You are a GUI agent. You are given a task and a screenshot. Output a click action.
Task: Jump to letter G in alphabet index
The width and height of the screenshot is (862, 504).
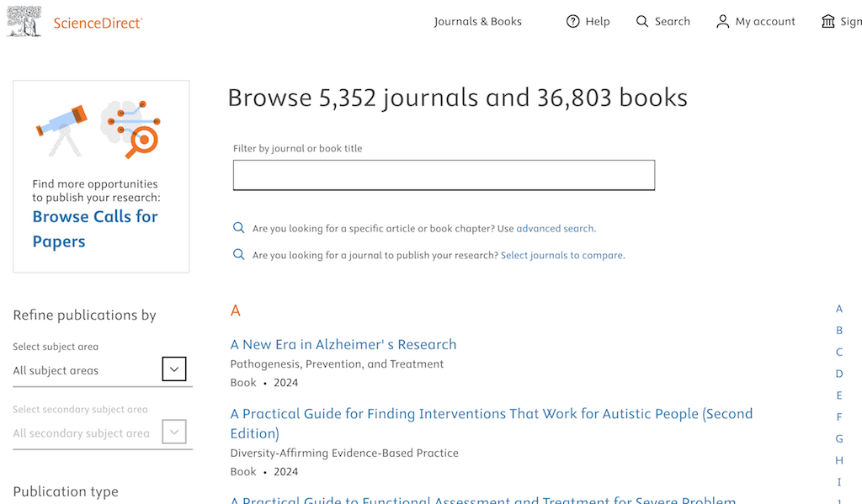pyautogui.click(x=838, y=438)
